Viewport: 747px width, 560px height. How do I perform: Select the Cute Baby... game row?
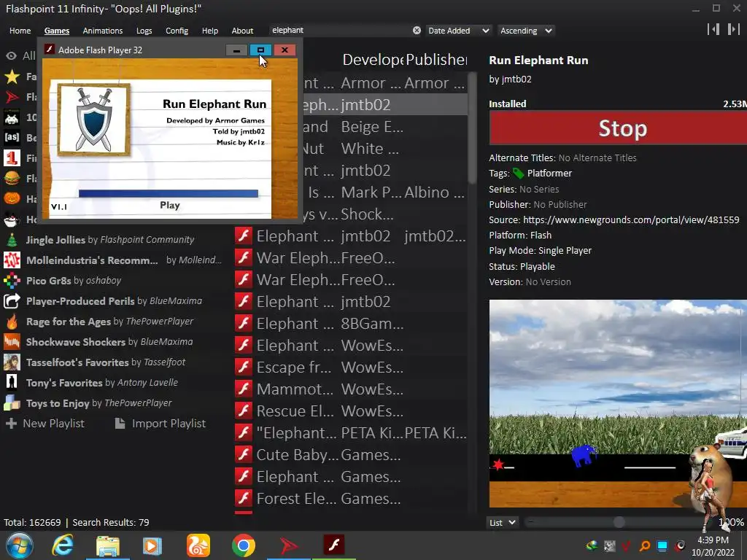(x=350, y=455)
